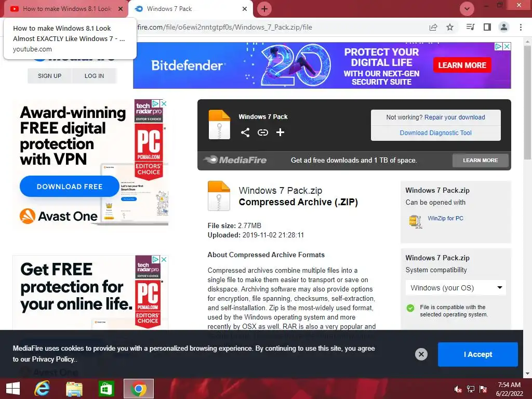Click Chrome icon in taskbar

[138, 389]
